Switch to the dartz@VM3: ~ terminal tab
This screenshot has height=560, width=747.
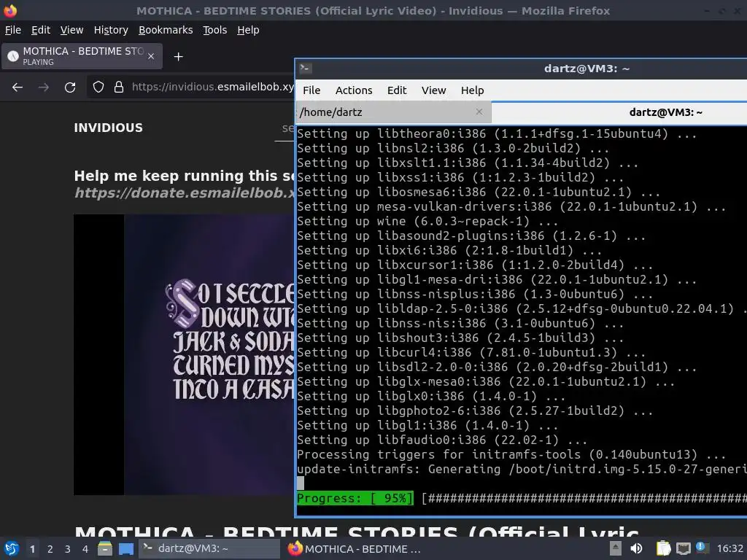click(x=619, y=112)
